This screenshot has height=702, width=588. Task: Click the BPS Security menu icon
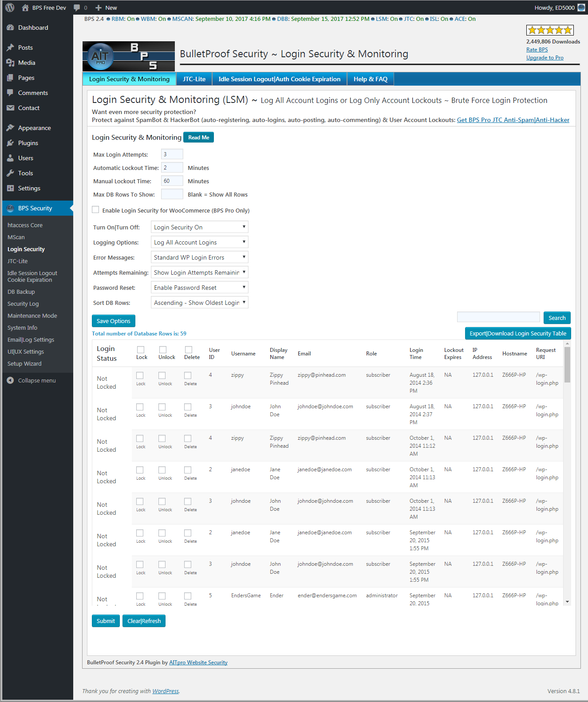pyautogui.click(x=11, y=208)
